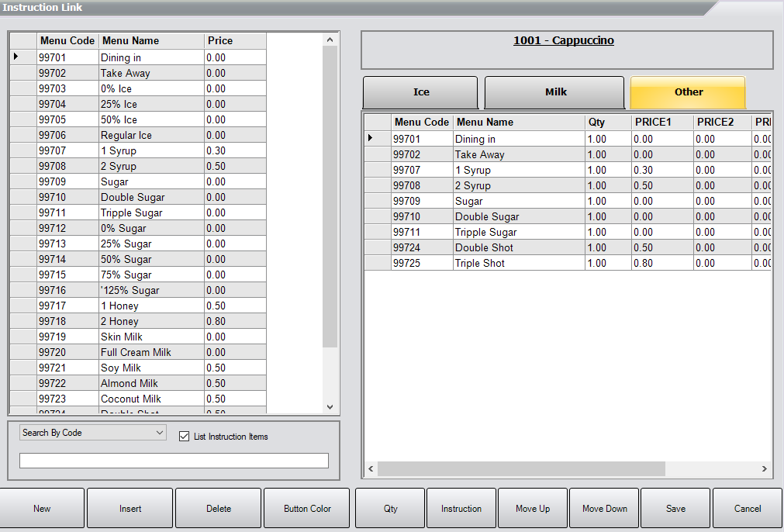This screenshot has width=784, height=532.
Task: Click the Qty button
Action: pos(391,509)
